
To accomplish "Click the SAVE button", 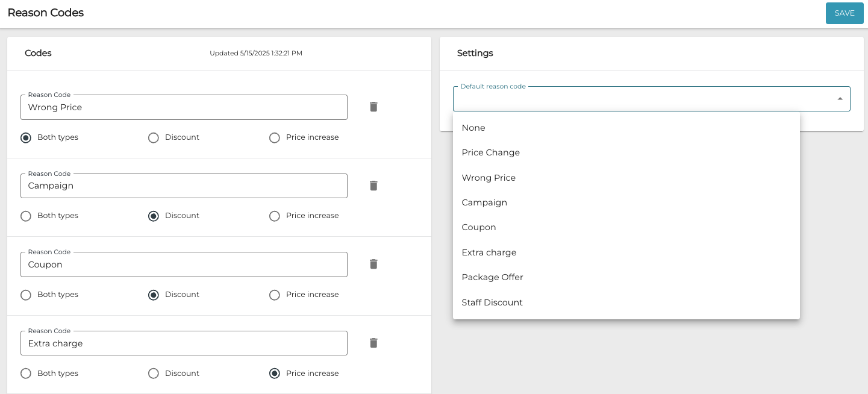I will (x=844, y=13).
